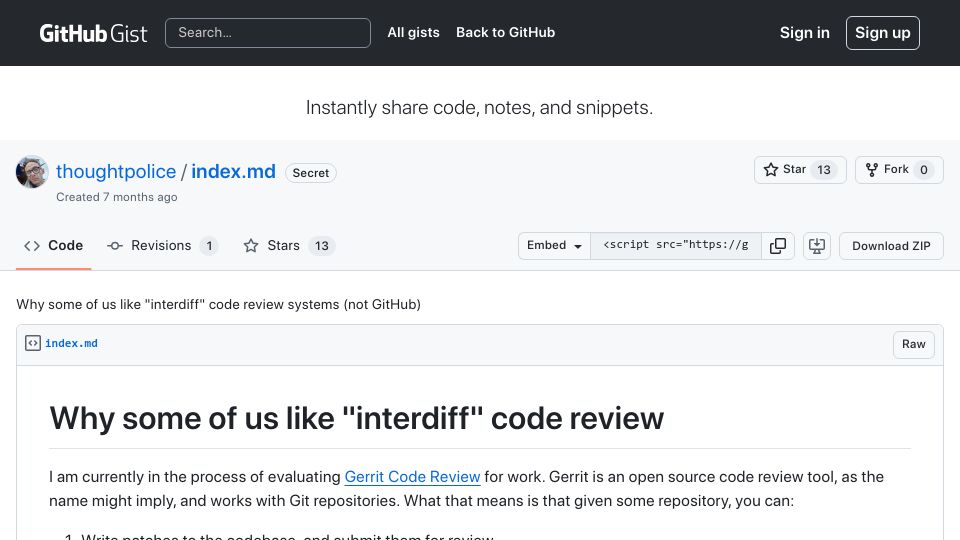Save gist to computer with GitHub Desktop icon
The height and width of the screenshot is (540, 960).
pyautogui.click(x=817, y=246)
